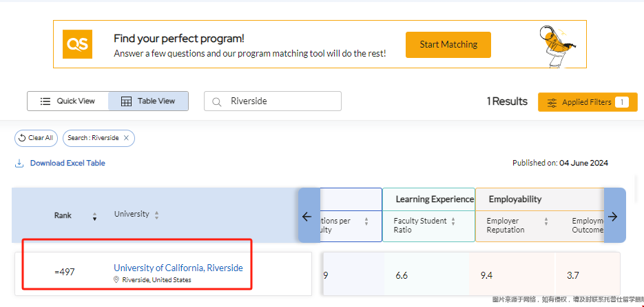
Task: Select the 3.7 Employment Outcomes value
Action: click(x=572, y=275)
